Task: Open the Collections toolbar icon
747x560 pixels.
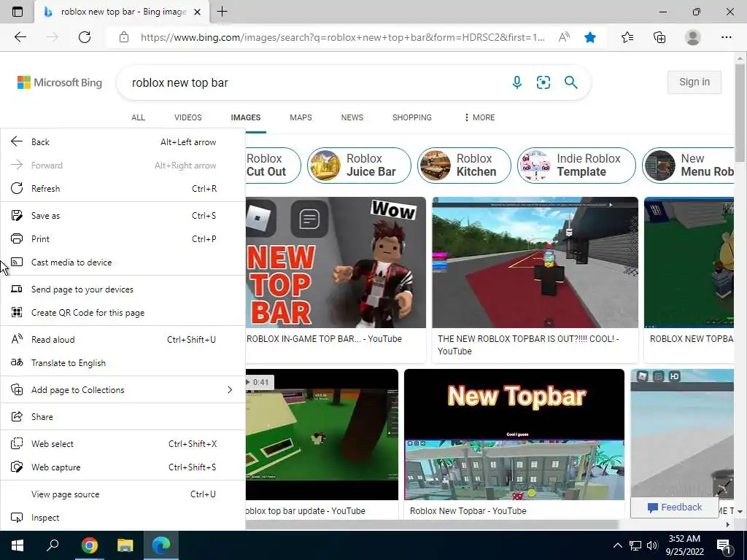Action: pos(659,37)
